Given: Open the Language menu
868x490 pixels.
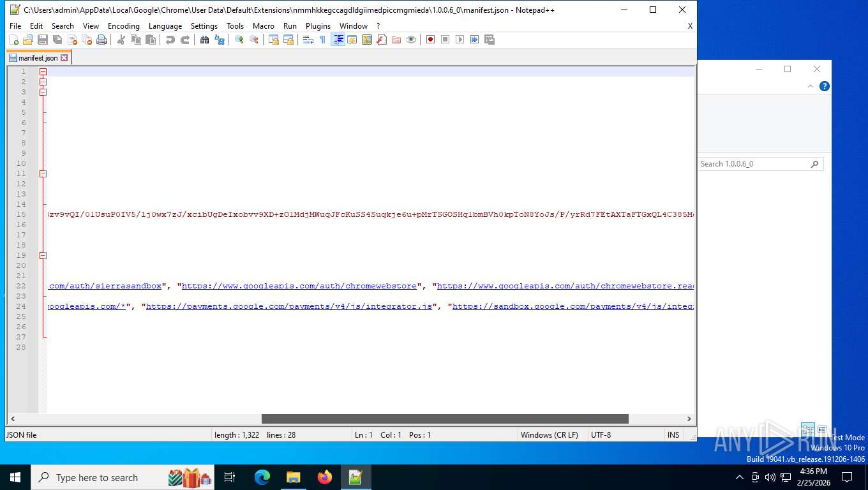Looking at the screenshot, I should click(165, 26).
